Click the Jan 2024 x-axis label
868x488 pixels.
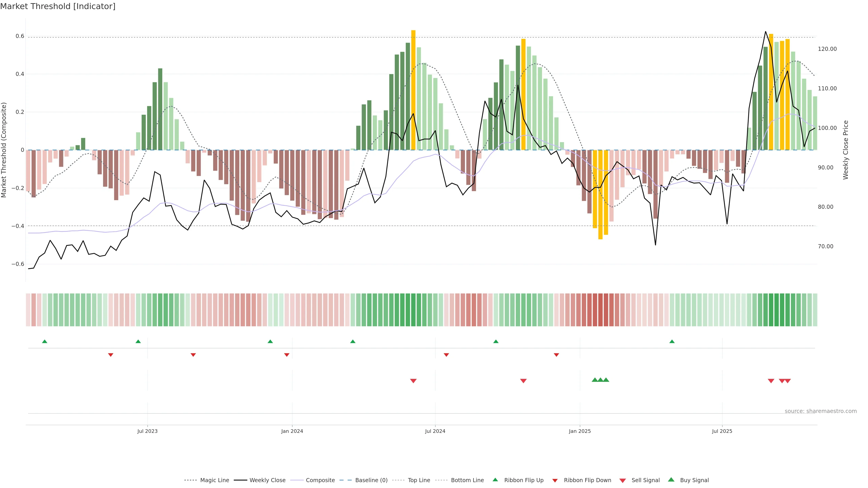pos(292,431)
